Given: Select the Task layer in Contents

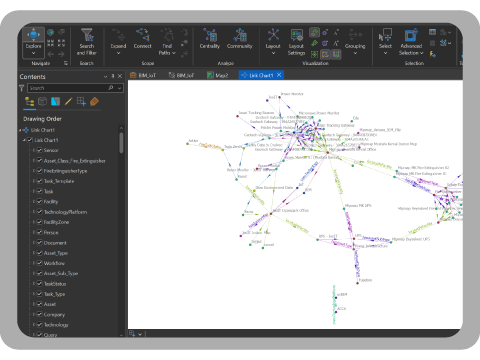Looking at the screenshot, I should [48, 191].
